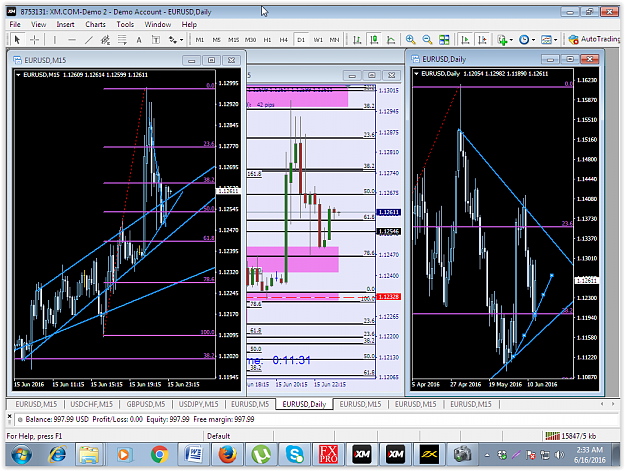Open the Periods clock icon
The height and width of the screenshot is (471, 625).
pyautogui.click(x=524, y=39)
